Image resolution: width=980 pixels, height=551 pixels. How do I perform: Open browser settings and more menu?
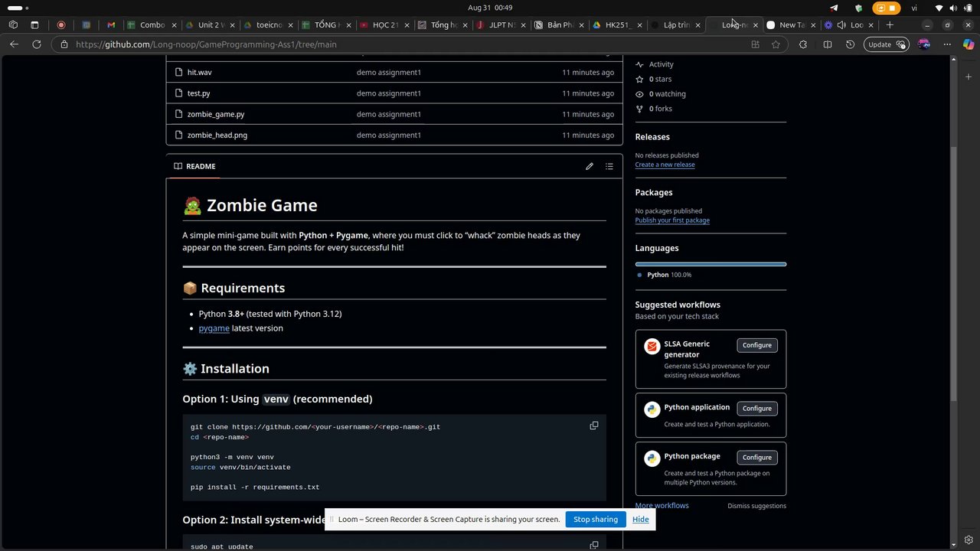[948, 44]
